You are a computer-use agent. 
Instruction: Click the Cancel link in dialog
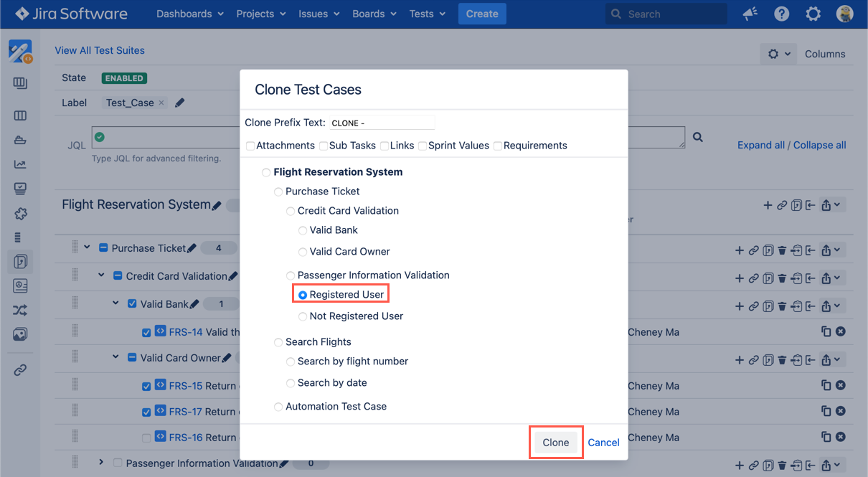(603, 443)
